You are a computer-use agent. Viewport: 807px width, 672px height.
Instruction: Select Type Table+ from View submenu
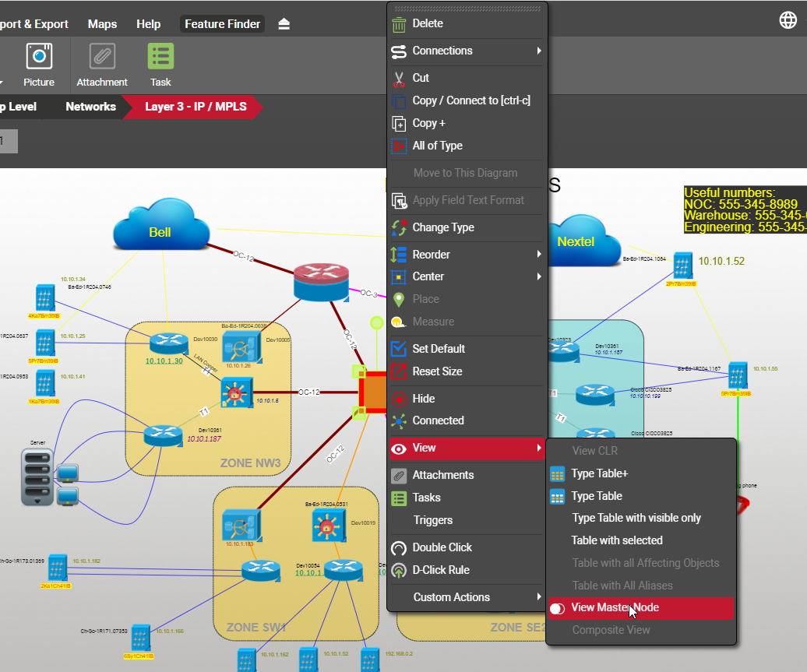coord(599,473)
